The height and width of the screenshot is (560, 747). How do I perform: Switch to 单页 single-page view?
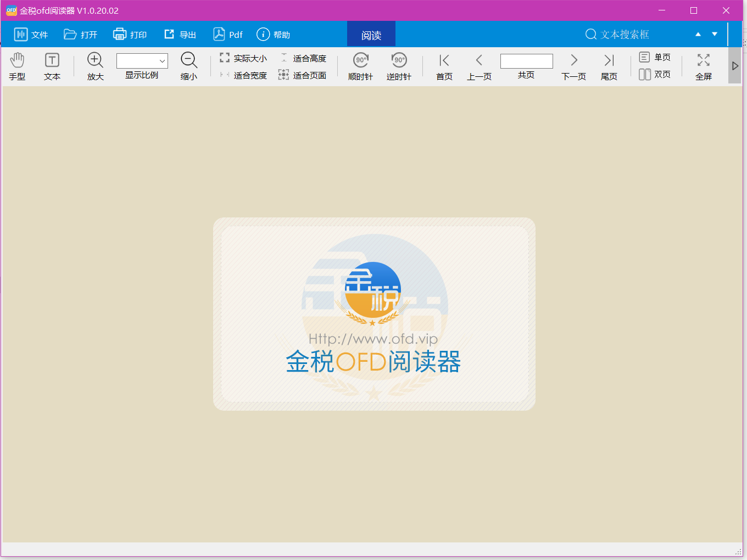pos(656,56)
